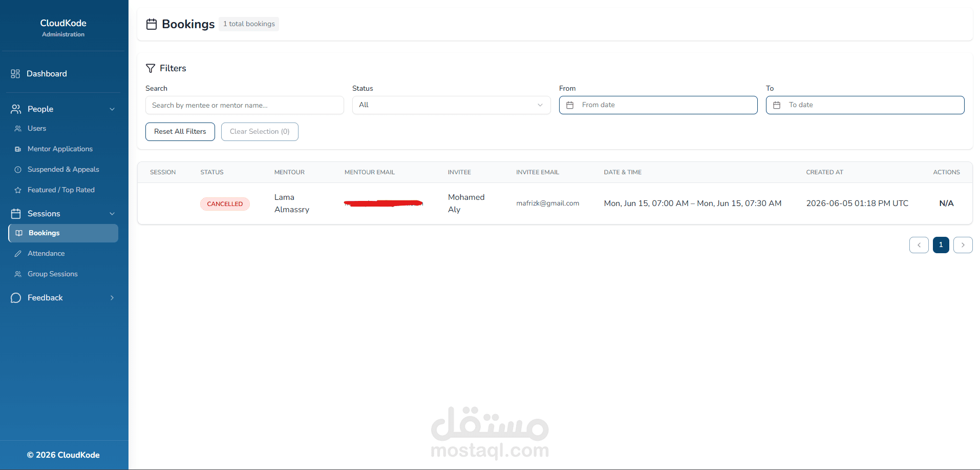The width and height of the screenshot is (980, 470).
Task: Click the Attendance pencil icon
Action: click(x=18, y=254)
